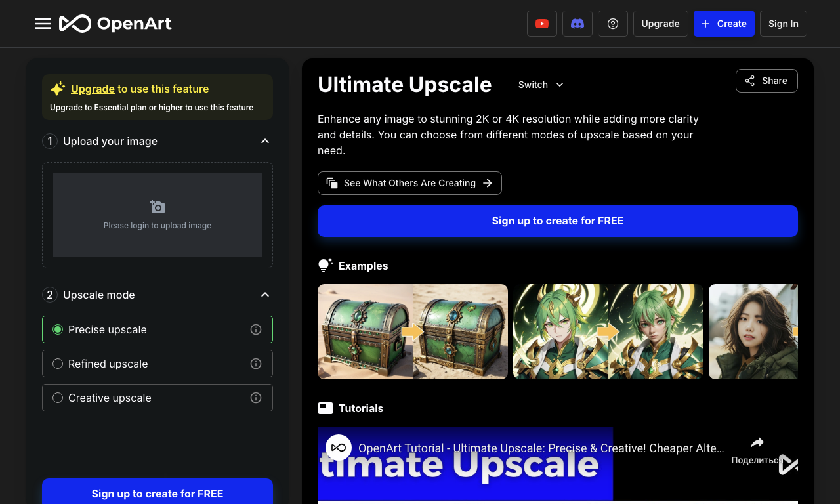Click the Ultimate Upscale heading
Image resolution: width=840 pixels, height=504 pixels.
click(x=405, y=85)
